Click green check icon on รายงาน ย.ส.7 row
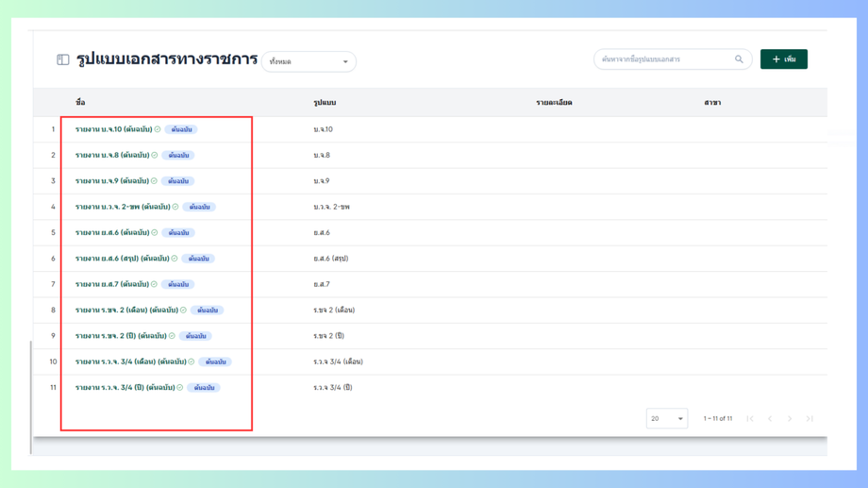868x488 pixels. click(155, 284)
